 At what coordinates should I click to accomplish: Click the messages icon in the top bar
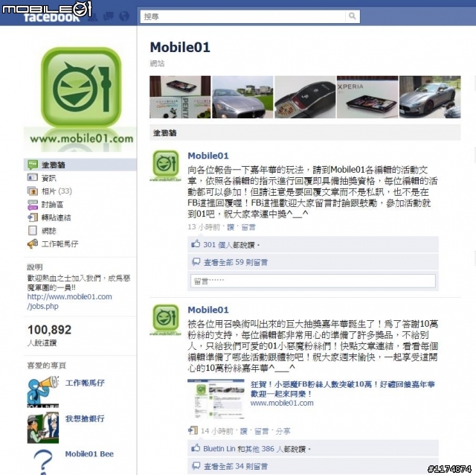pos(109,16)
